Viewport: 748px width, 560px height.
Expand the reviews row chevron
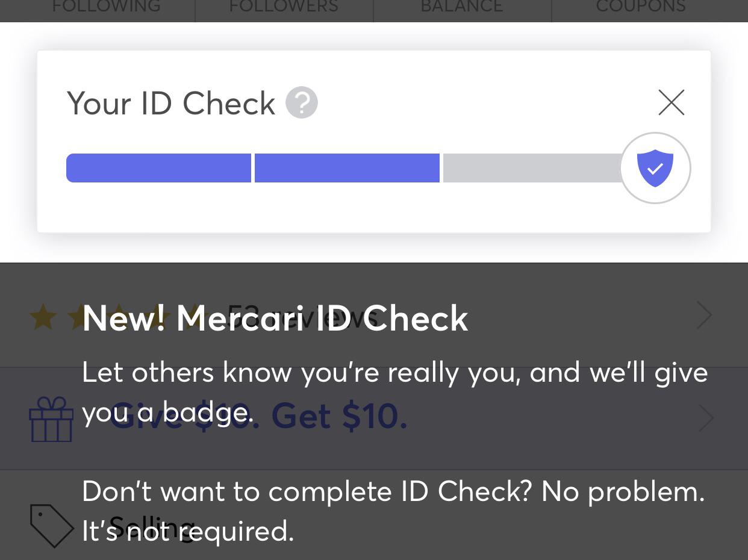pyautogui.click(x=704, y=315)
